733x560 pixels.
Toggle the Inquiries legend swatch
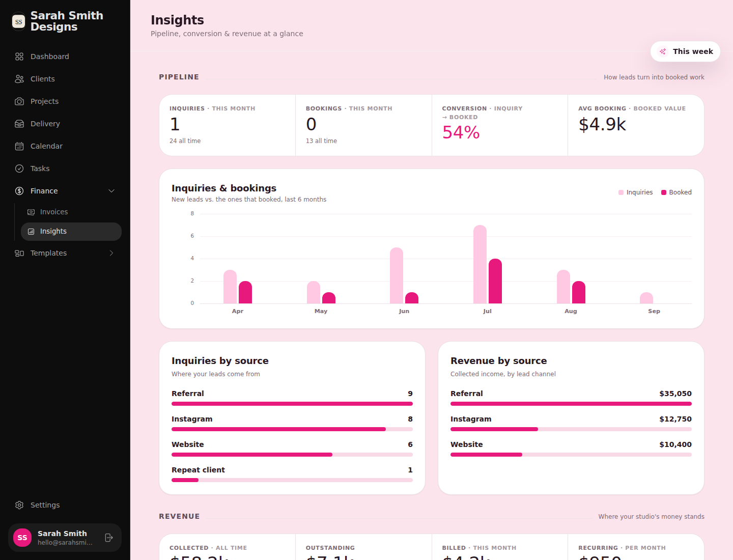coord(621,192)
